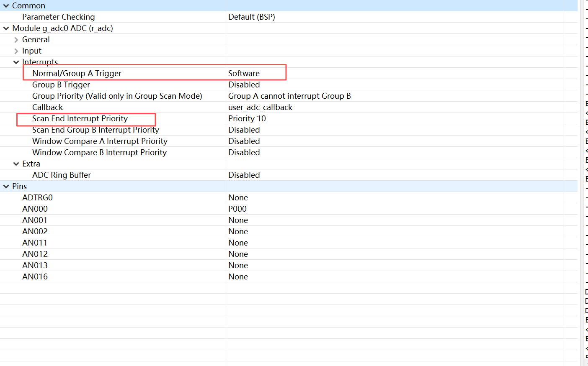588x366 pixels.
Task: Click the Software trigger value
Action: (x=244, y=74)
